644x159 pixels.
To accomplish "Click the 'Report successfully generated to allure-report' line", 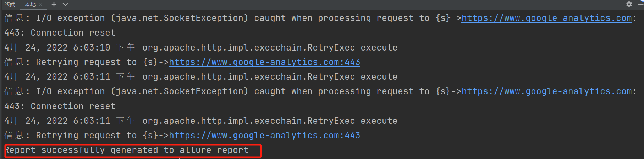I will coord(127,150).
